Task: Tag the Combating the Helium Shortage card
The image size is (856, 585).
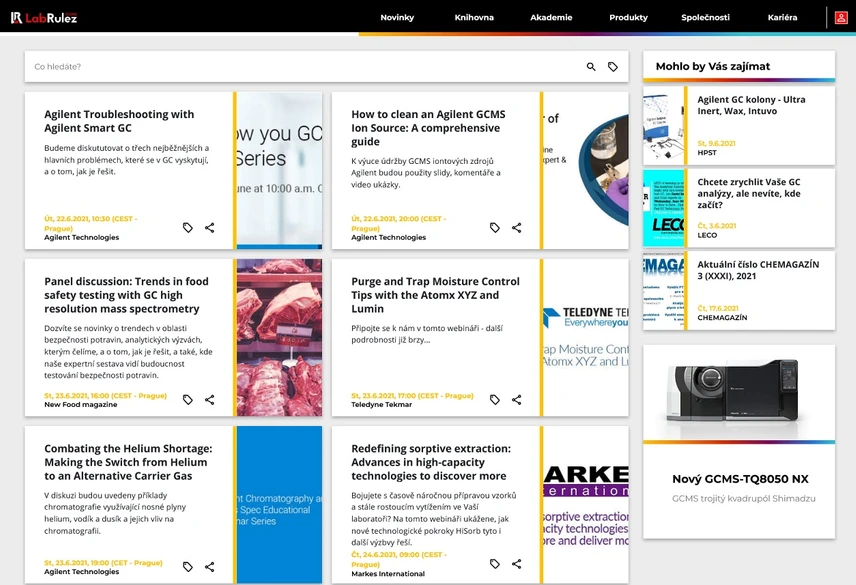Action: point(188,567)
